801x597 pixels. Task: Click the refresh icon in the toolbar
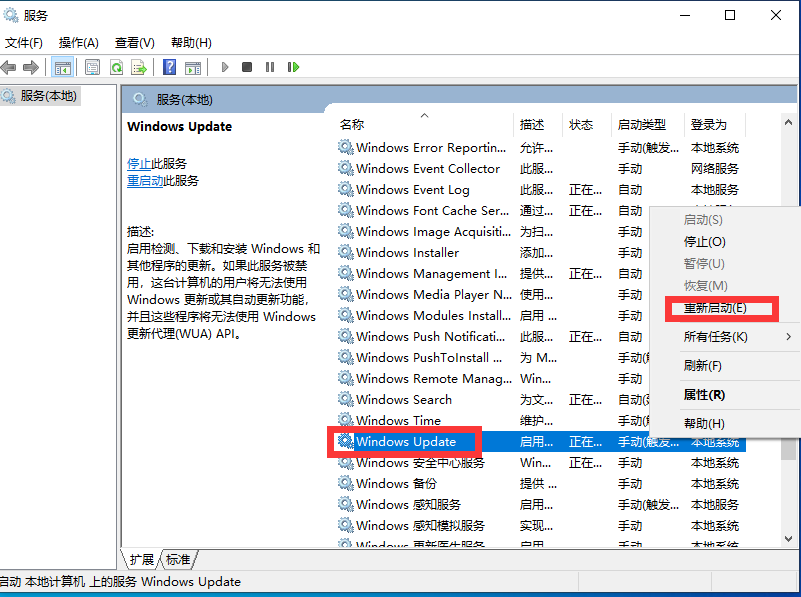[115, 67]
